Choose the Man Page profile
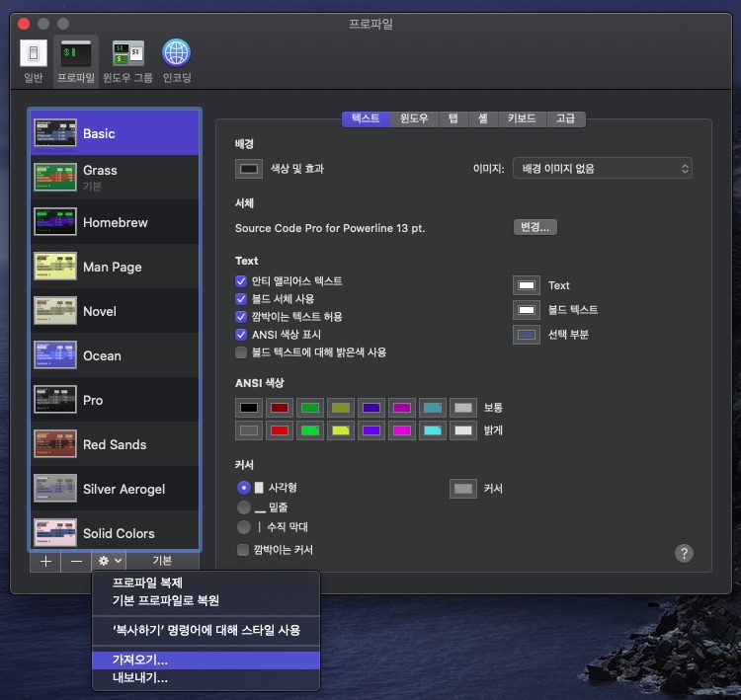Image resolution: width=741 pixels, height=700 pixels. 115,266
